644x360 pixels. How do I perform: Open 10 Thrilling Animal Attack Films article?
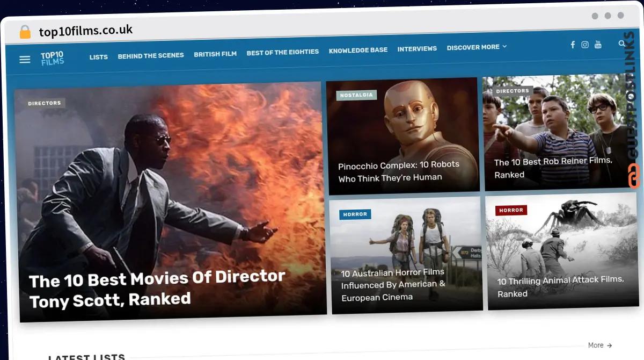point(560,286)
